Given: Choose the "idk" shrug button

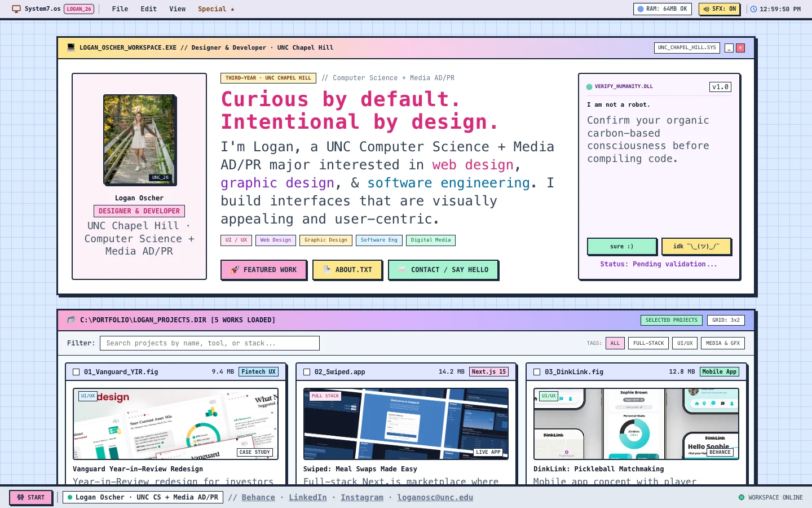Looking at the screenshot, I should point(696,247).
